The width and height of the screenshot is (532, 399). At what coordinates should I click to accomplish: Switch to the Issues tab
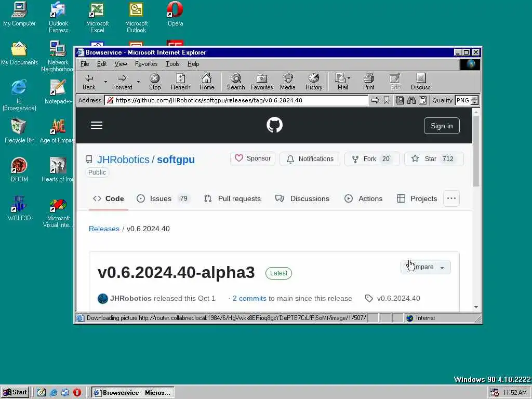click(x=164, y=199)
